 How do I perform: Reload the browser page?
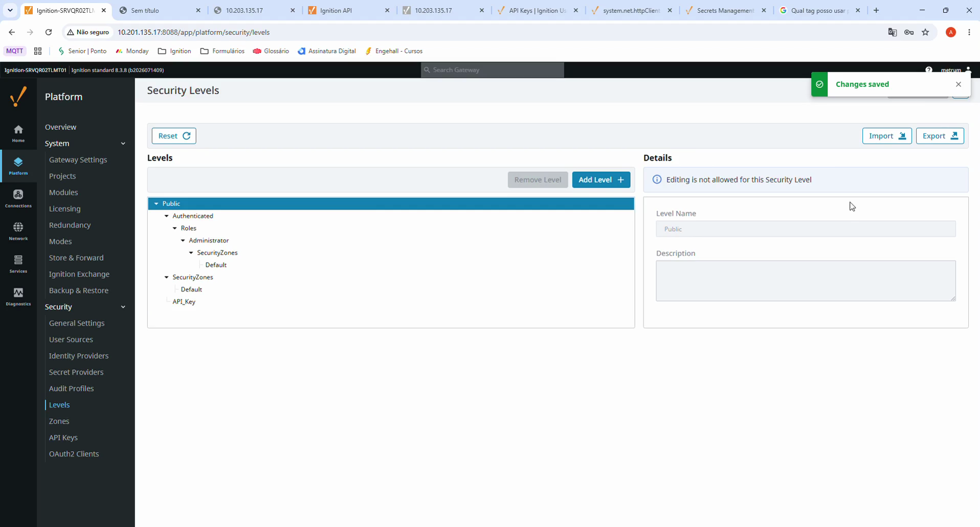[49, 32]
